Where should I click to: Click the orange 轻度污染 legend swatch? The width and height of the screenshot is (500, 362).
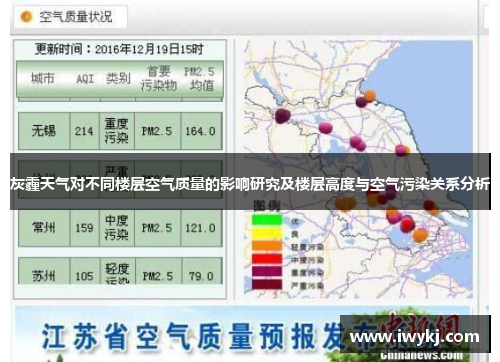tap(267, 246)
